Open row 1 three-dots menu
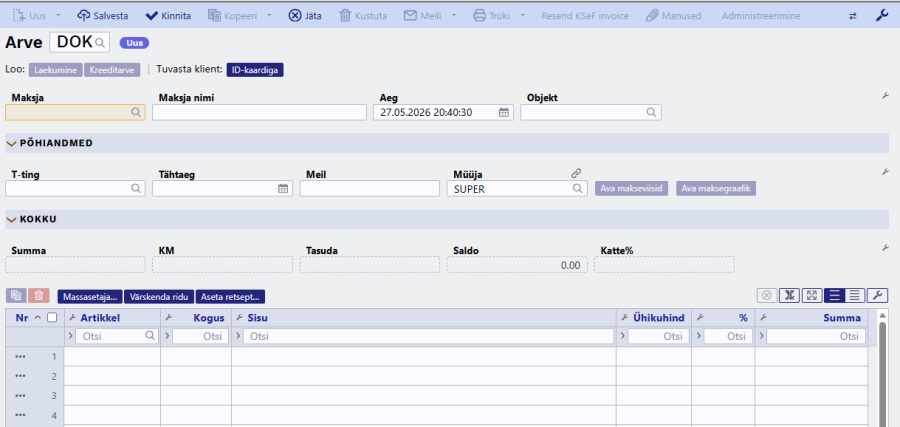The height and width of the screenshot is (427, 900). 21,357
